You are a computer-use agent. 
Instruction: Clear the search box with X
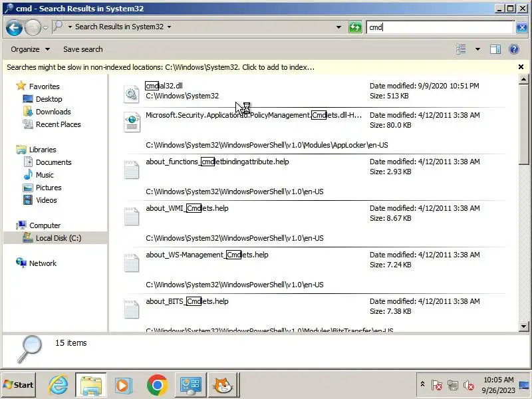(521, 27)
